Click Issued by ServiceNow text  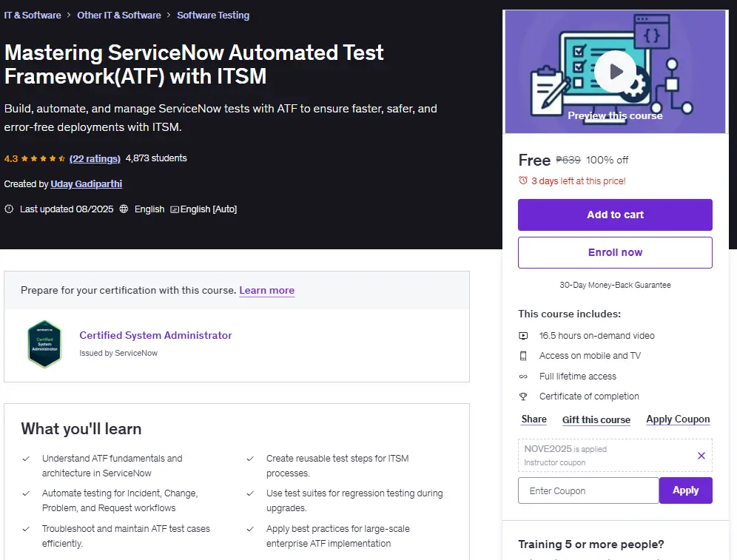click(x=118, y=353)
